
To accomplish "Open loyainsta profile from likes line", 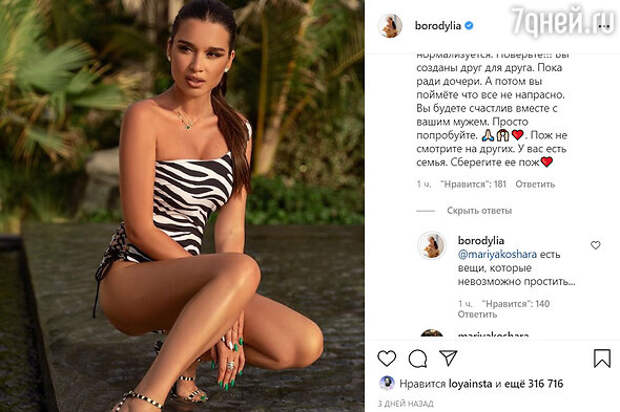I will click(471, 384).
